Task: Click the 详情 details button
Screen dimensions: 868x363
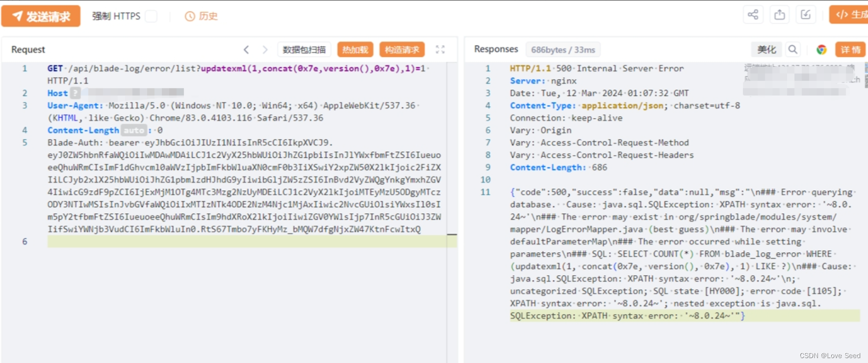Action: click(850, 49)
